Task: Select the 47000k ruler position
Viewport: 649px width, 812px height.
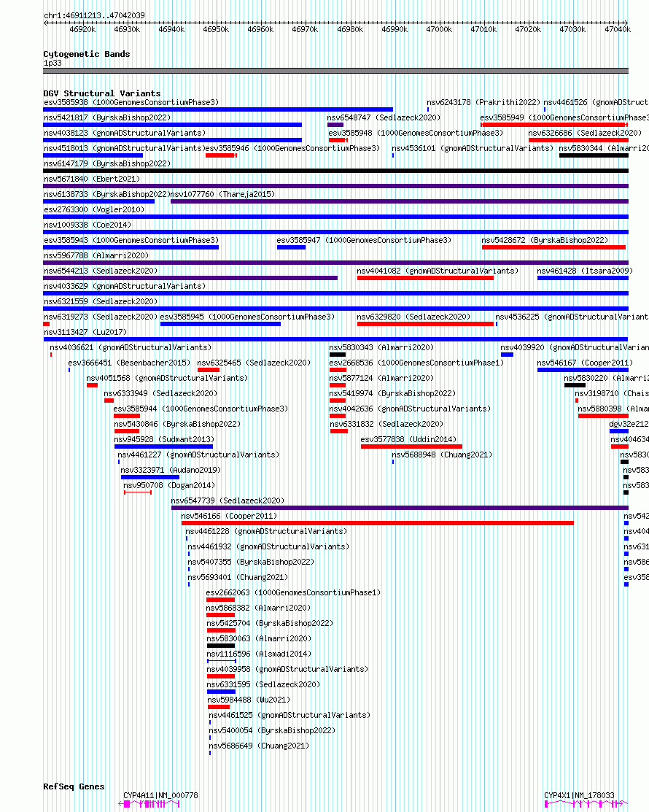Action: click(x=439, y=29)
